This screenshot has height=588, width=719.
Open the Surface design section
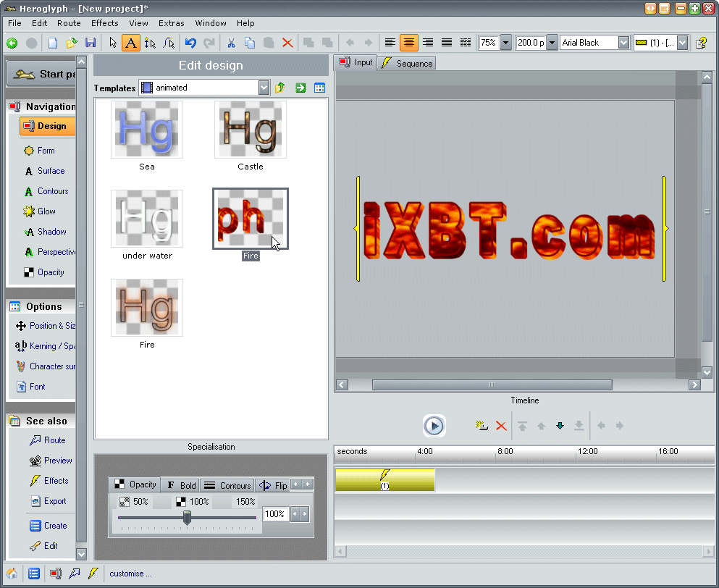(51, 171)
